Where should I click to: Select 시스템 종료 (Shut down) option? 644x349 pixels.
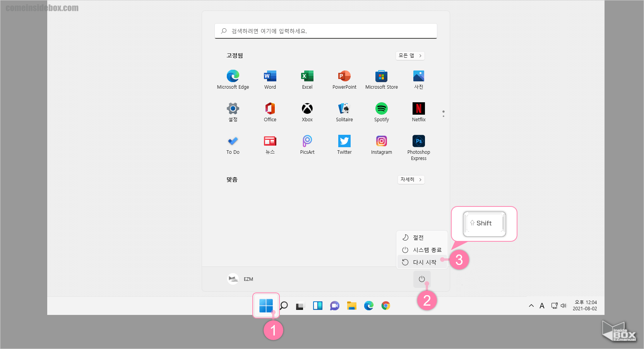[x=422, y=250]
